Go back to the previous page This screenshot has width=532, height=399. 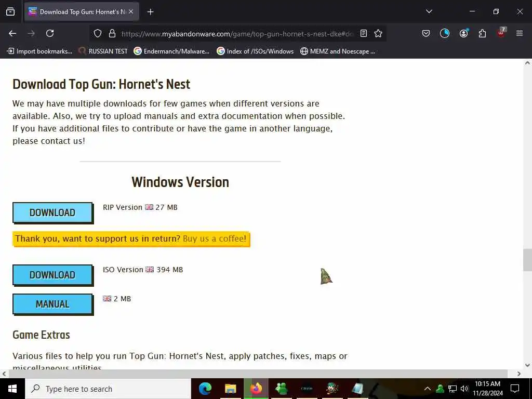[x=12, y=33]
